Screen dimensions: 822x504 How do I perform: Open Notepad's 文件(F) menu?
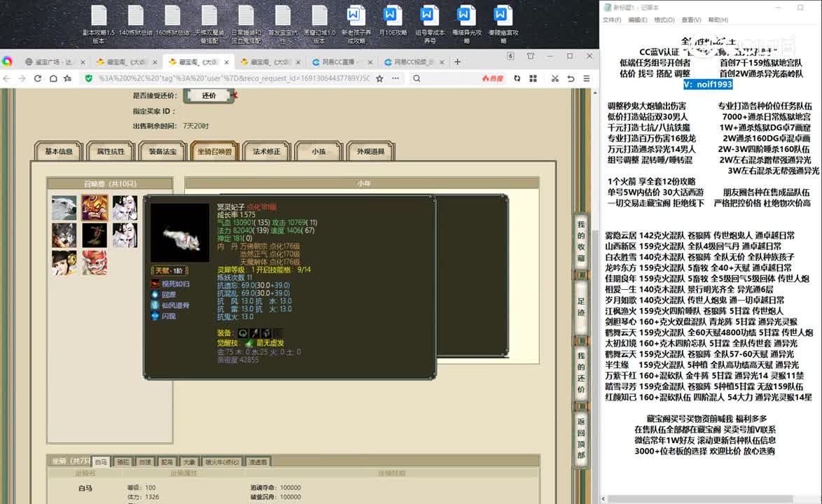coord(612,20)
